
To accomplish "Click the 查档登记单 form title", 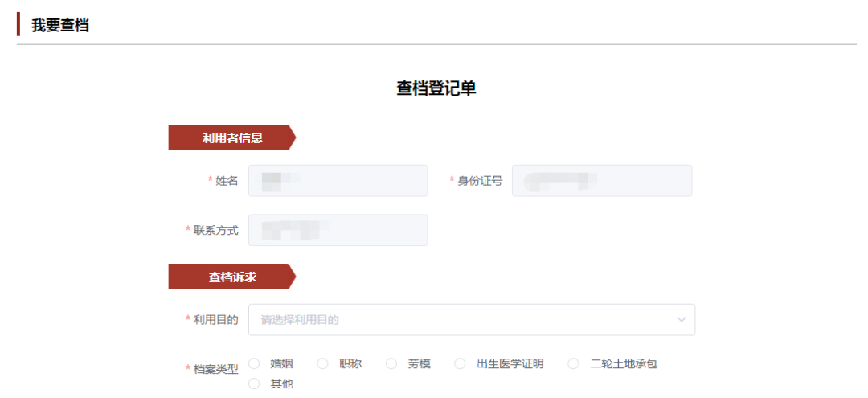I will (x=436, y=88).
